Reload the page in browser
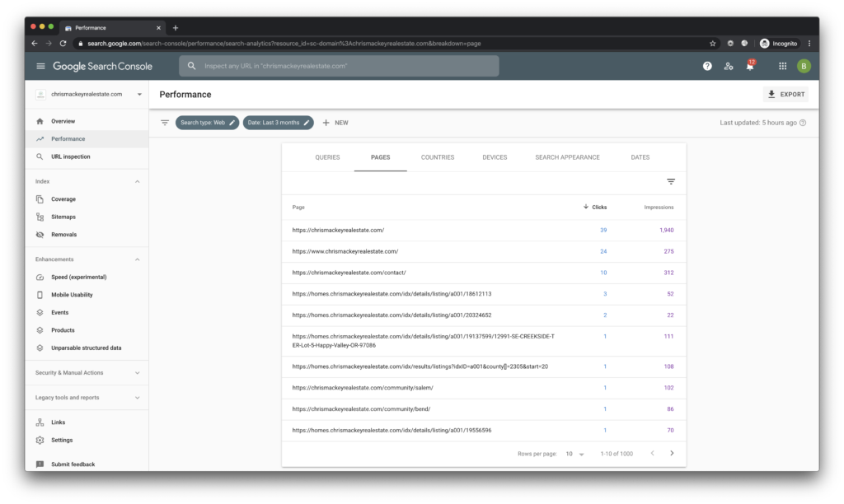 pos(63,44)
